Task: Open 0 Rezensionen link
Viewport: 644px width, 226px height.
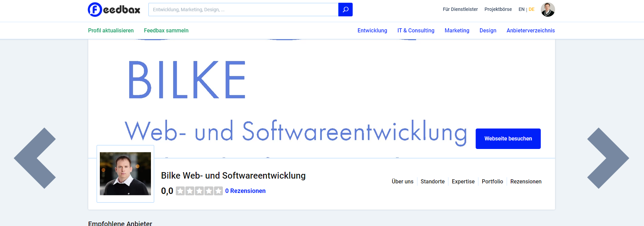Action: click(245, 191)
